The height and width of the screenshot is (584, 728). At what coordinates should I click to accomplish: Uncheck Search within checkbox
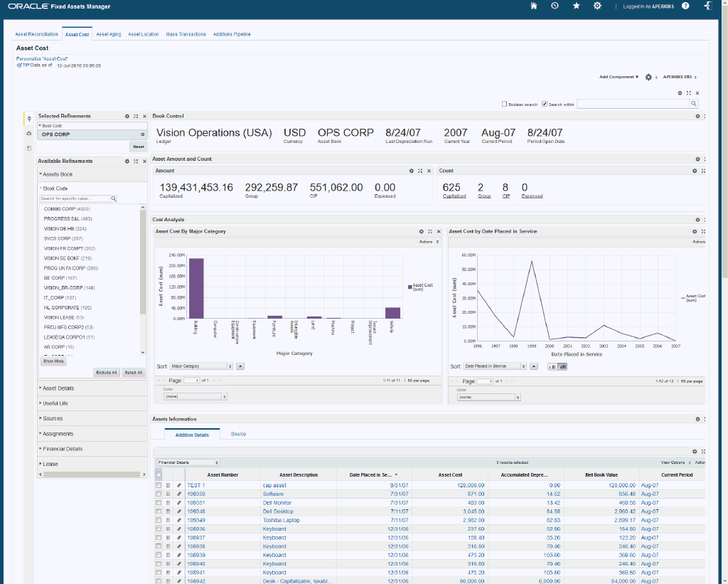(545, 104)
